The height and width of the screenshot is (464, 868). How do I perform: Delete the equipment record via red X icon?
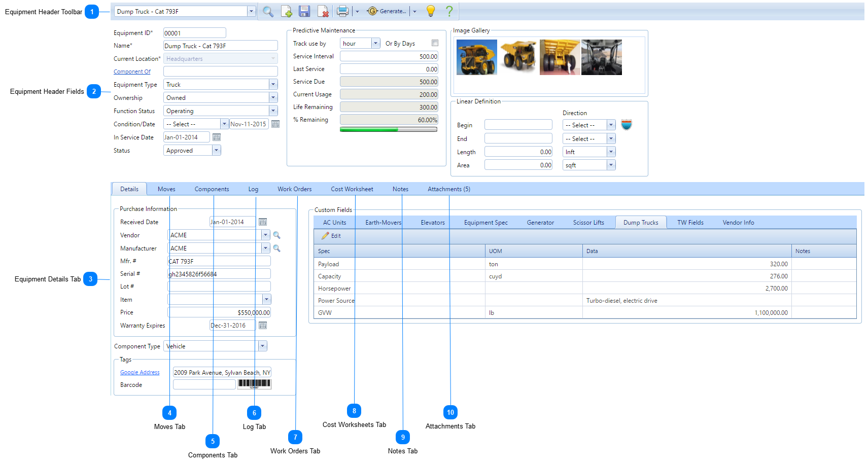click(323, 11)
